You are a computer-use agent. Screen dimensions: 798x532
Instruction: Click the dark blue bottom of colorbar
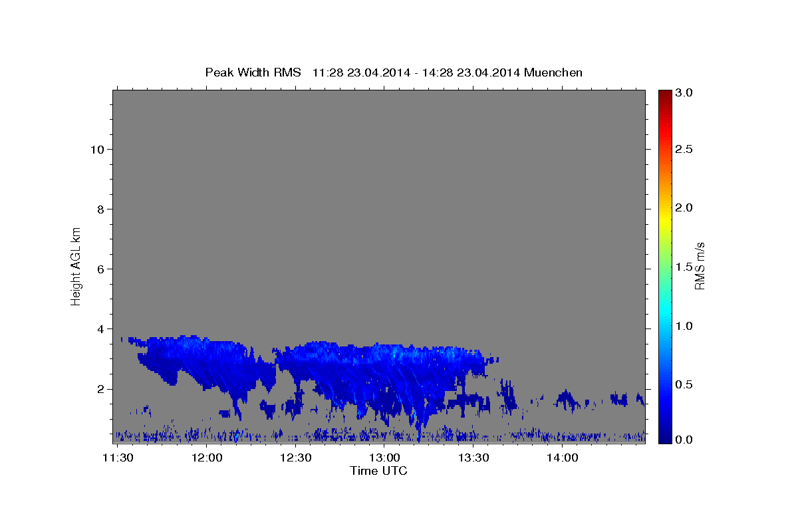(x=664, y=438)
